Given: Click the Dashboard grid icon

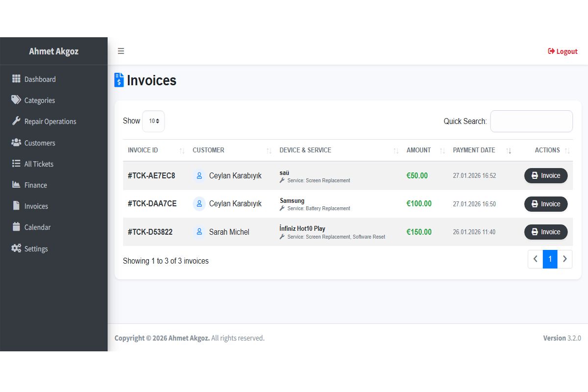Looking at the screenshot, I should pos(16,79).
